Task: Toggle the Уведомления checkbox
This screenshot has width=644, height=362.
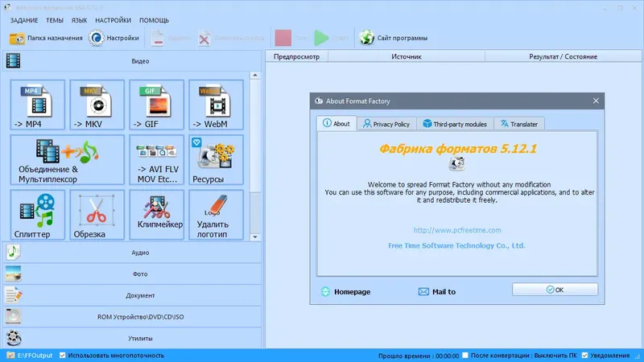Action: click(585, 356)
